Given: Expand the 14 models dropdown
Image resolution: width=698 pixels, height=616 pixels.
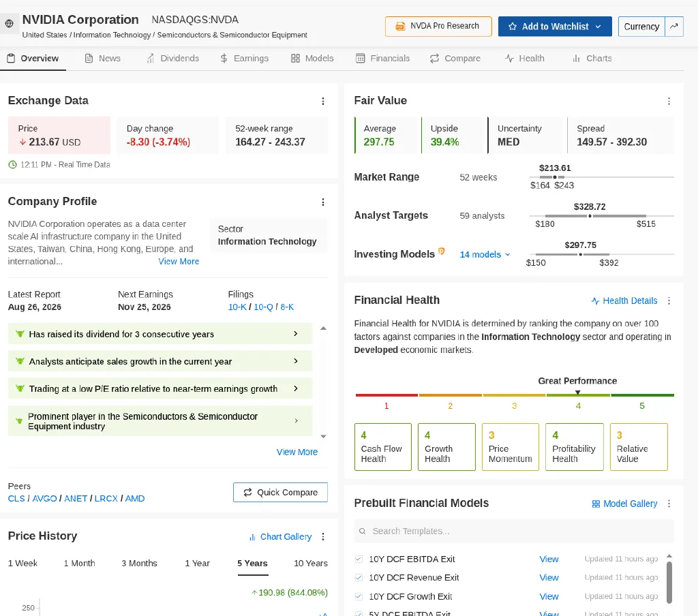Looking at the screenshot, I should pyautogui.click(x=485, y=254).
